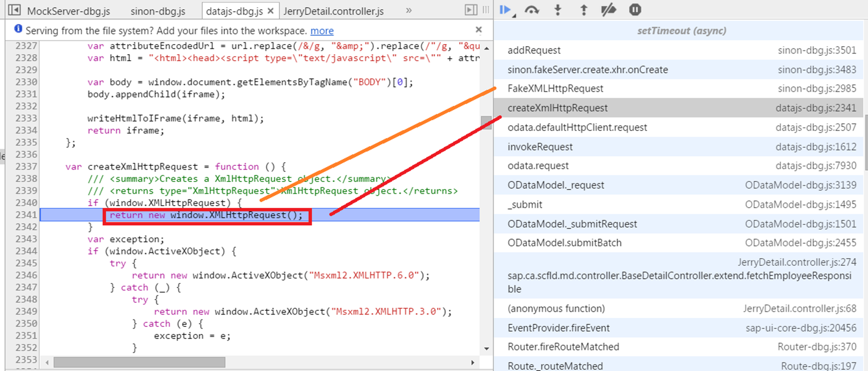Select sinon.fakeServer.create.xhr.onCreate frame
The width and height of the screenshot is (868, 371).
click(x=678, y=69)
